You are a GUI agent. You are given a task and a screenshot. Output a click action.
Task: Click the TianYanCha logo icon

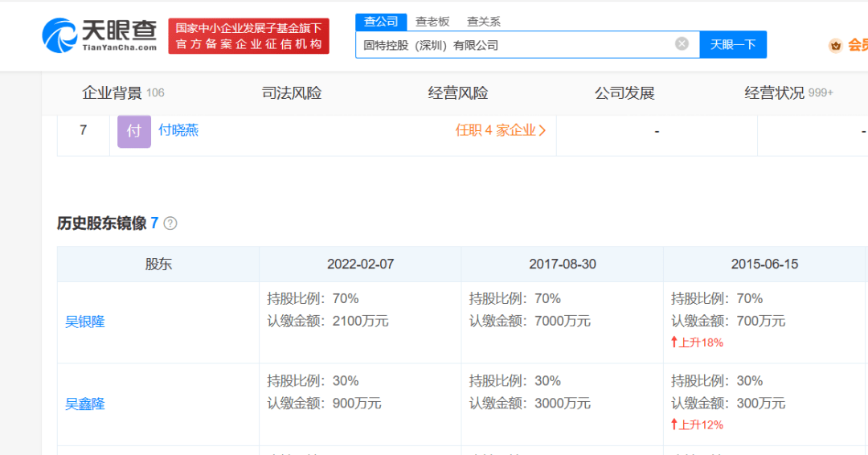pyautogui.click(x=60, y=35)
